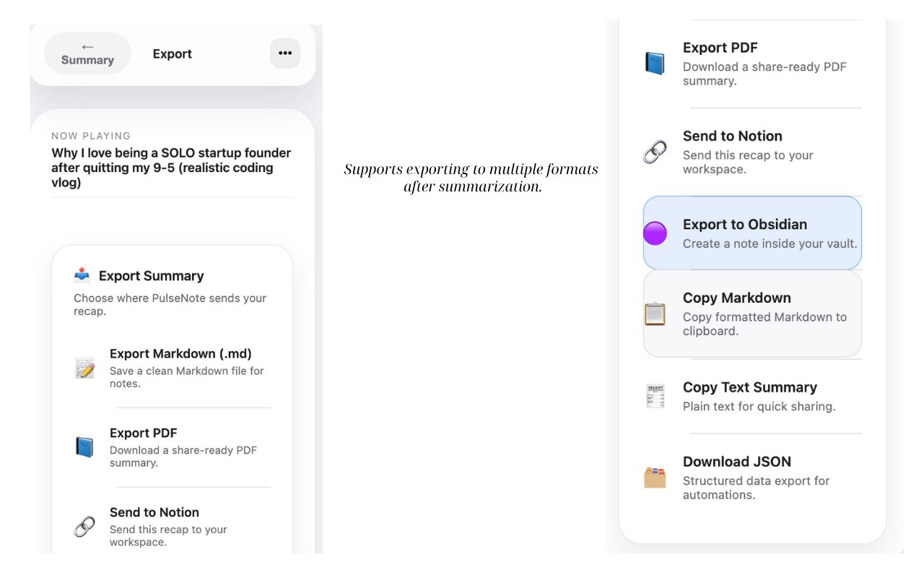Click the clipboard icon for Copy Markdown

(655, 314)
